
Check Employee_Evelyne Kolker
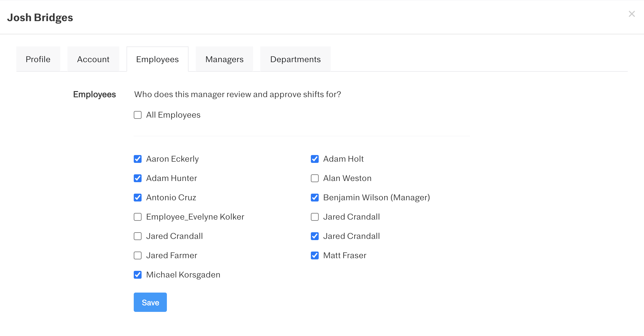click(138, 217)
